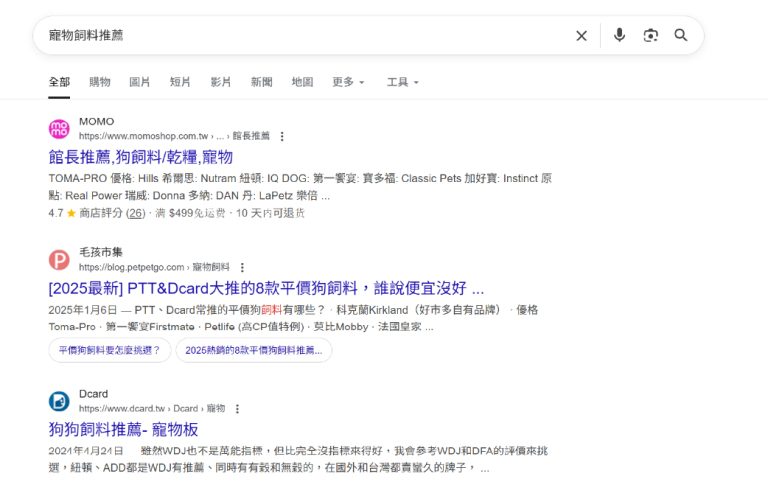The width and height of the screenshot is (768, 493).
Task: Click into the search field containing 寵物飼料推薦
Action: click(x=300, y=36)
